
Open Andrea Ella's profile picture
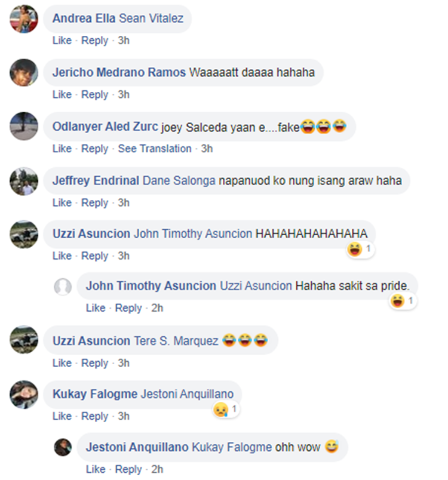(x=24, y=19)
